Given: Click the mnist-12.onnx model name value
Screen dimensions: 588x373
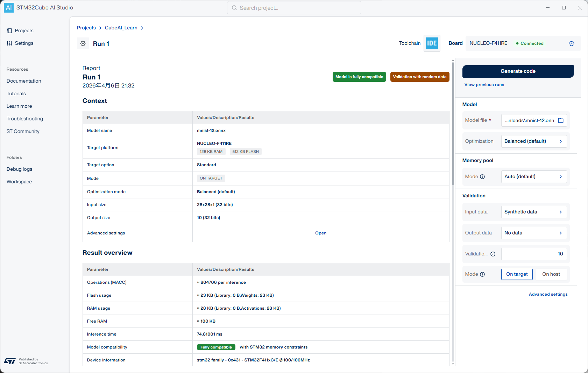Looking at the screenshot, I should [211, 131].
